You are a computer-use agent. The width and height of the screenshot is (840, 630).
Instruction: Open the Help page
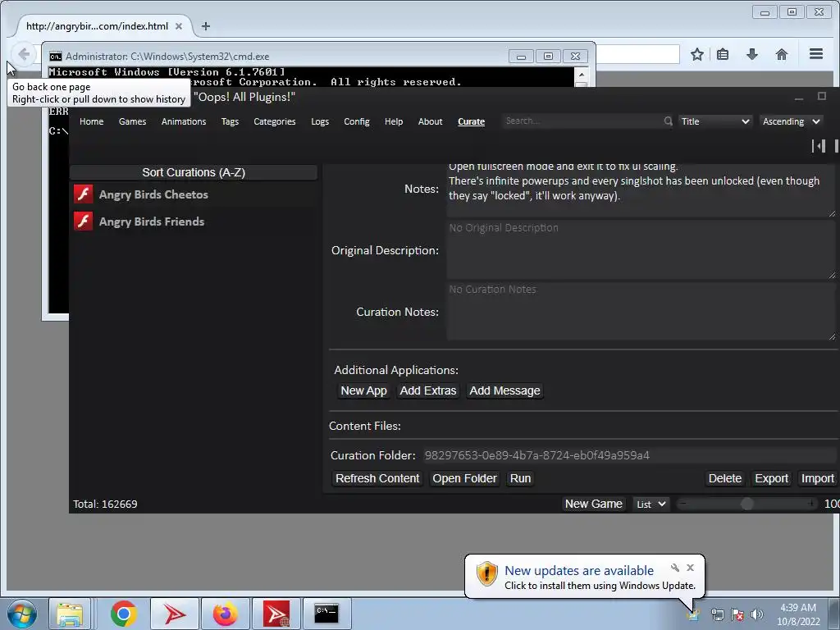pyautogui.click(x=394, y=121)
